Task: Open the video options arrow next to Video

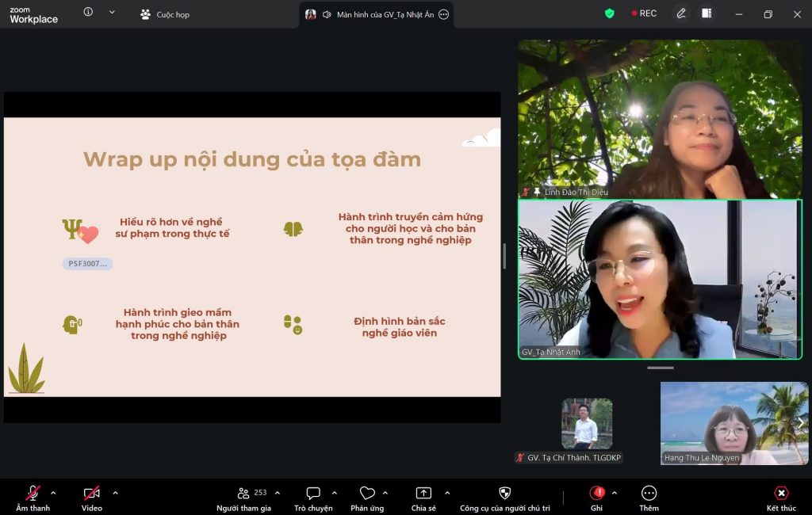Action: pos(115,493)
